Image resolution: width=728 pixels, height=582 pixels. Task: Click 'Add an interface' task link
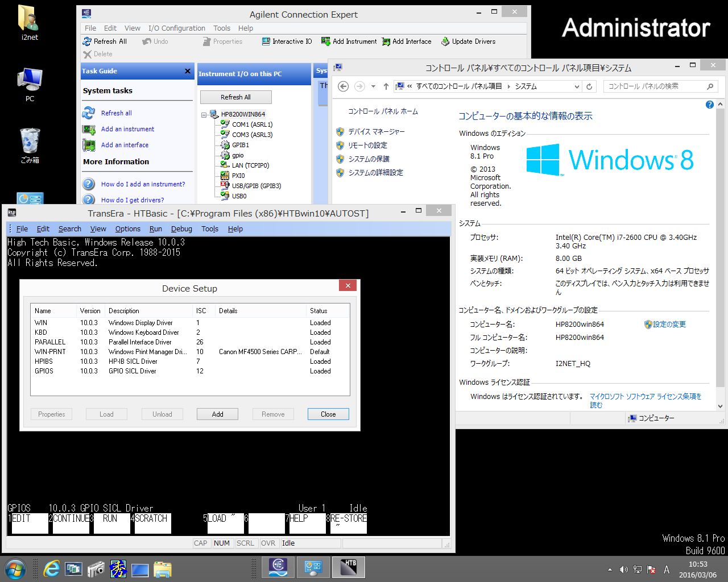[x=125, y=145]
